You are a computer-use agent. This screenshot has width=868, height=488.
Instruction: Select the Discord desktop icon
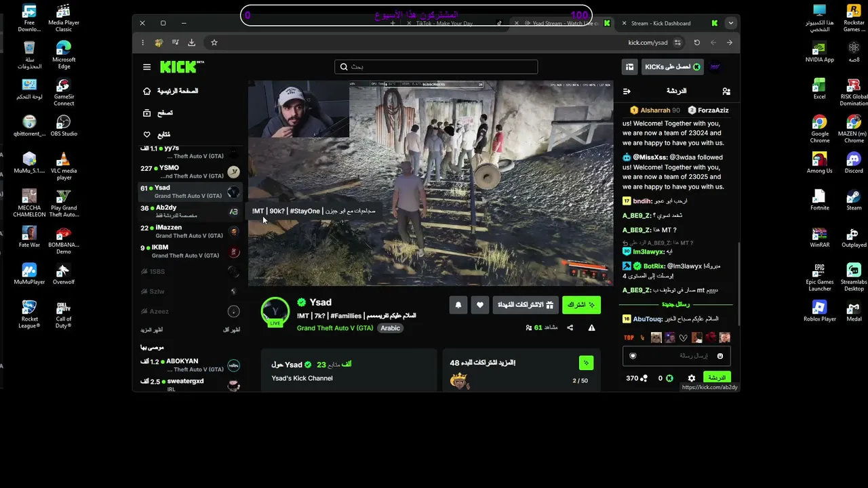pyautogui.click(x=854, y=163)
